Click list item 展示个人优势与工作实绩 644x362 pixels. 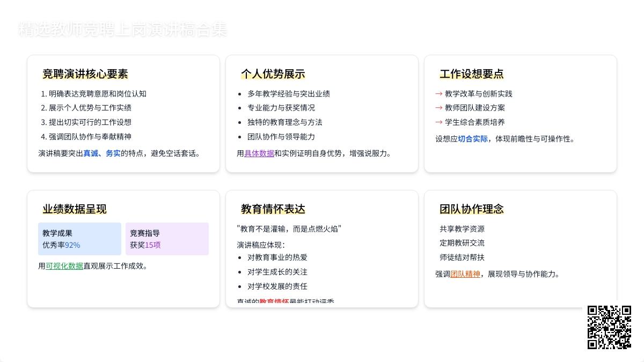90,108
